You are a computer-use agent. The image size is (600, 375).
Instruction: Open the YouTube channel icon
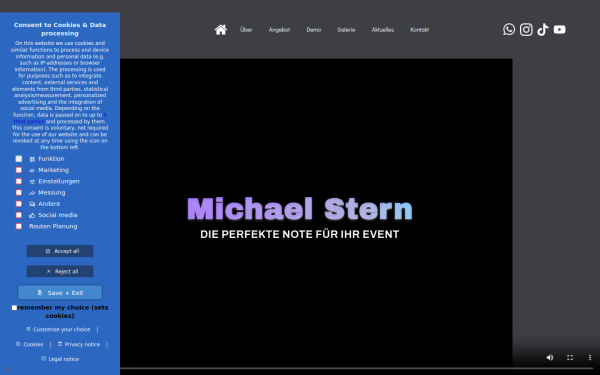(559, 29)
